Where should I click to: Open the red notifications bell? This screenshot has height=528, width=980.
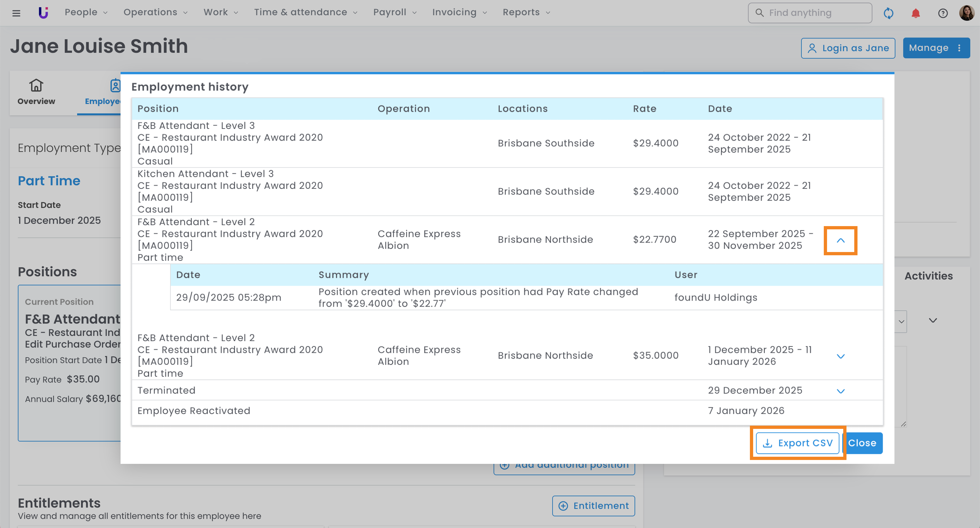coord(916,13)
